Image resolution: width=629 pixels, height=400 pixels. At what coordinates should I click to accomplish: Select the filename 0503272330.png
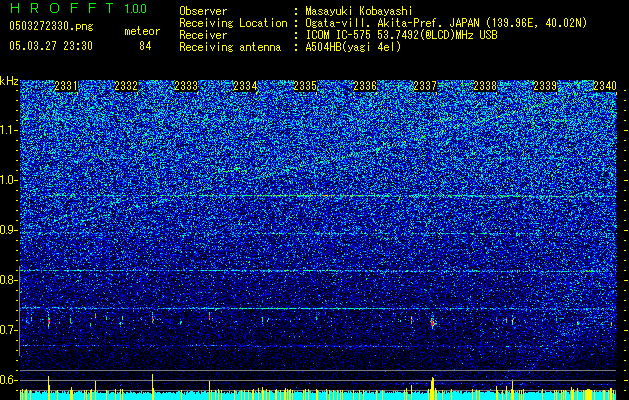(51, 26)
